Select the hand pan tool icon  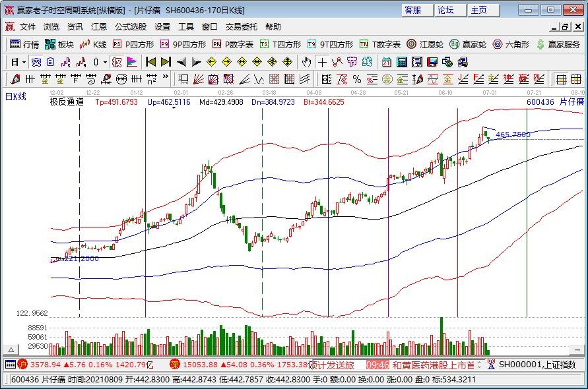[305, 61]
